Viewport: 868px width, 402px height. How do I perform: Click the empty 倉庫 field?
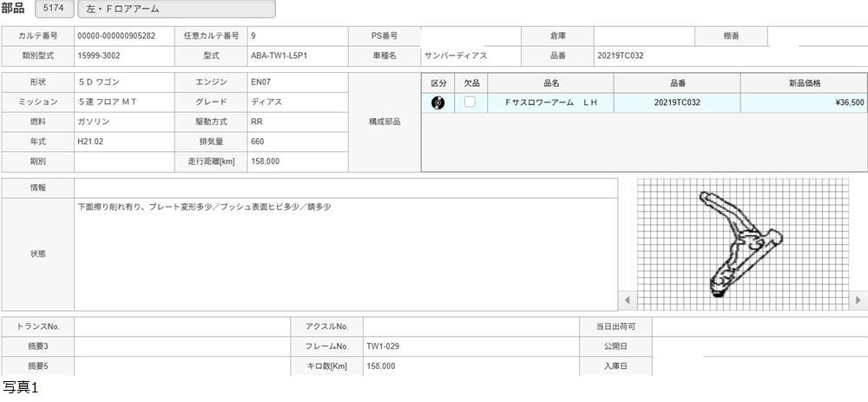(x=644, y=36)
